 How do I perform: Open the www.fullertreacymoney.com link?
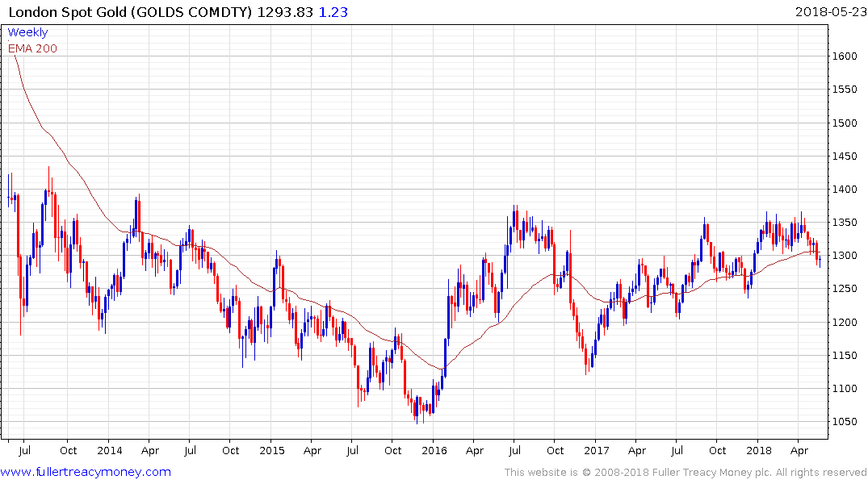coord(86,472)
